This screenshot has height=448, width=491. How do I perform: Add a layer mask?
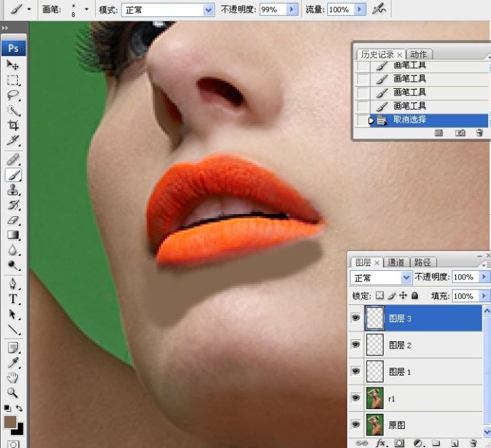click(x=399, y=443)
